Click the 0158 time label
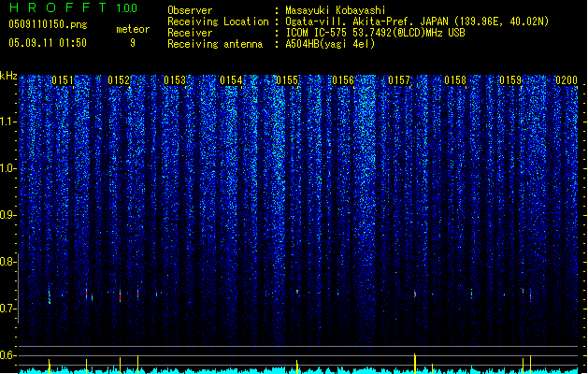 point(455,80)
